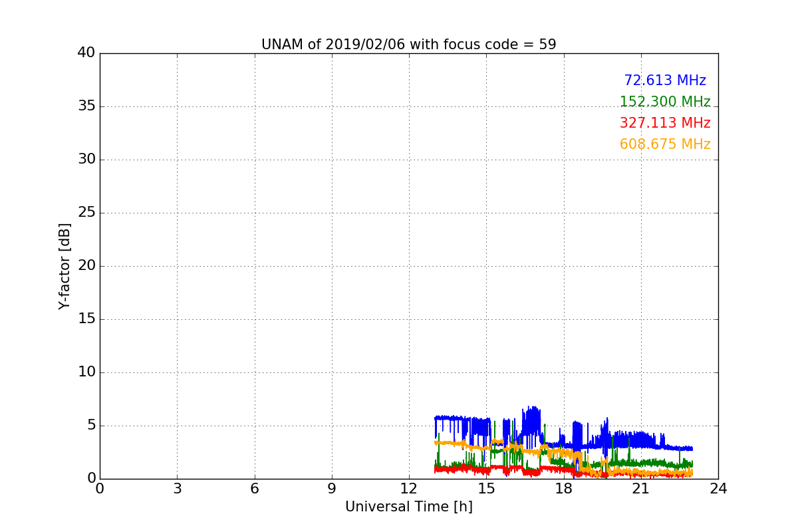The image size is (798, 532).
Task: Click the x-axis tick label 21
Action: [x=641, y=489]
